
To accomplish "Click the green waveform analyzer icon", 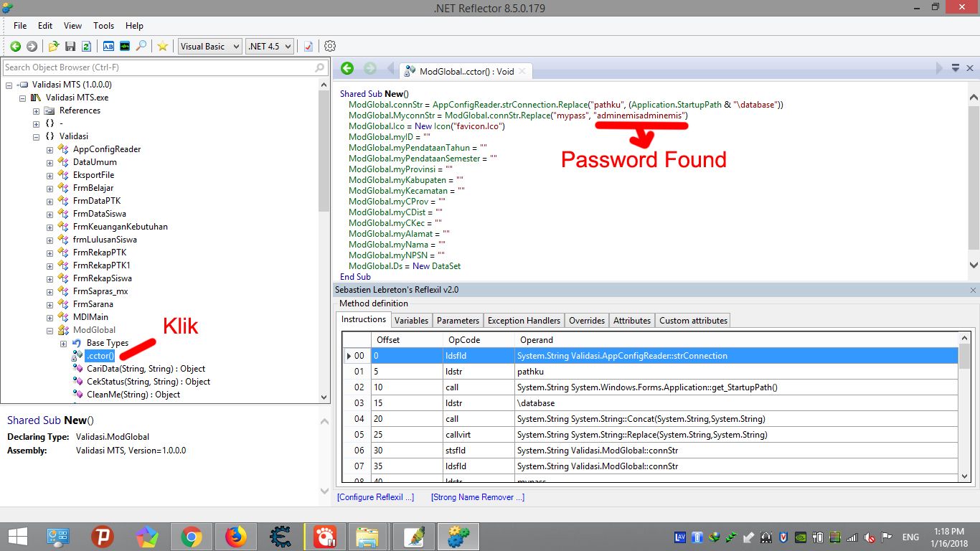I will [x=125, y=46].
